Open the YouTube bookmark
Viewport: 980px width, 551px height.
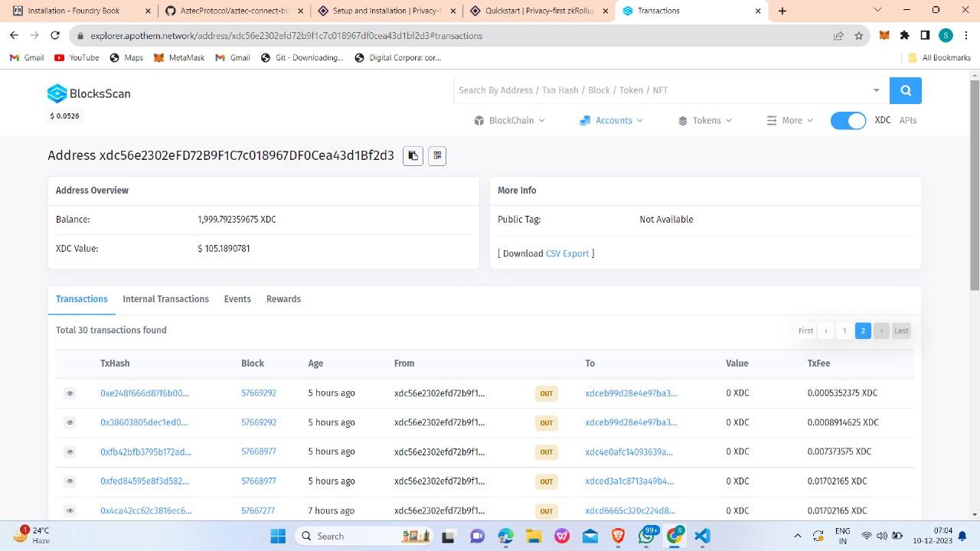pyautogui.click(x=77, y=57)
